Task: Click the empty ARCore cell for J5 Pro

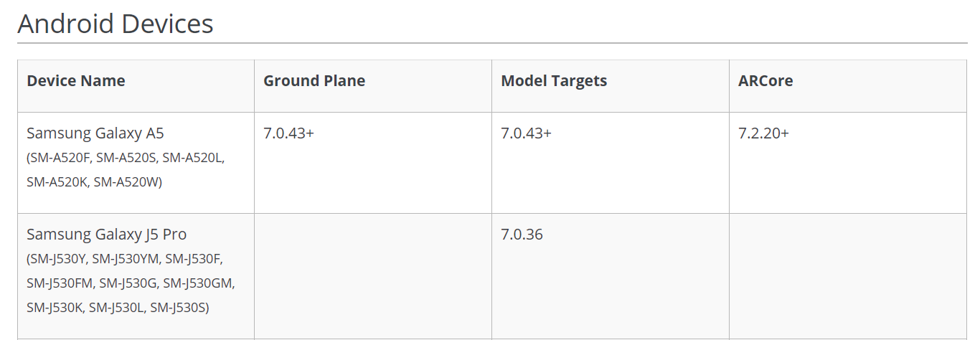Action: click(847, 276)
